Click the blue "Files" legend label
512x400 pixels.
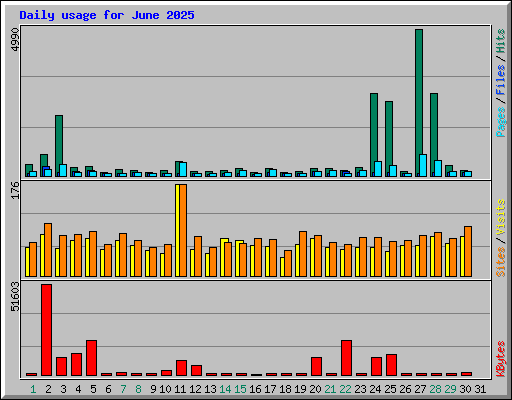[501, 80]
